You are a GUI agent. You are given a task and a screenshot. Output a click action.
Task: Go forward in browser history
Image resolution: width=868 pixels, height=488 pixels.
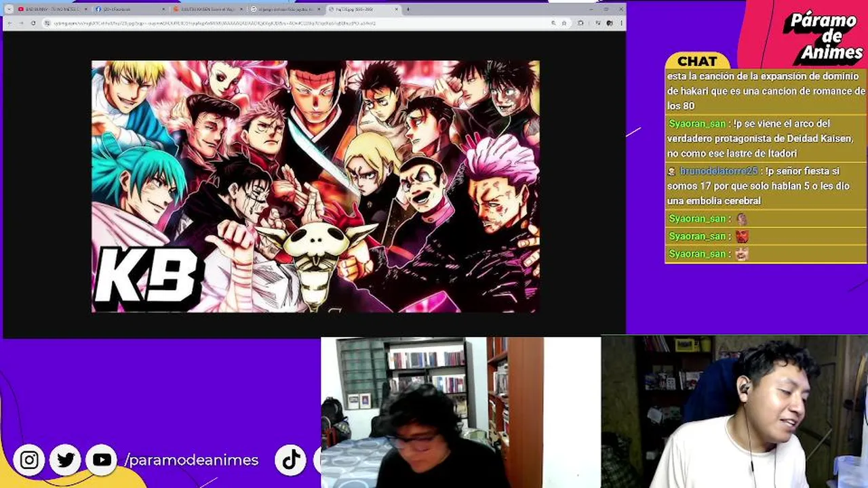(x=21, y=23)
